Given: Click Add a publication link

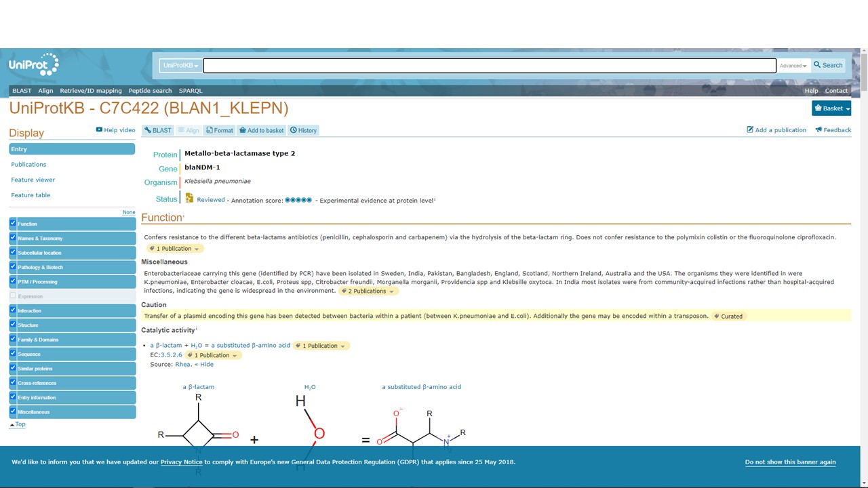Looking at the screenshot, I should [776, 130].
